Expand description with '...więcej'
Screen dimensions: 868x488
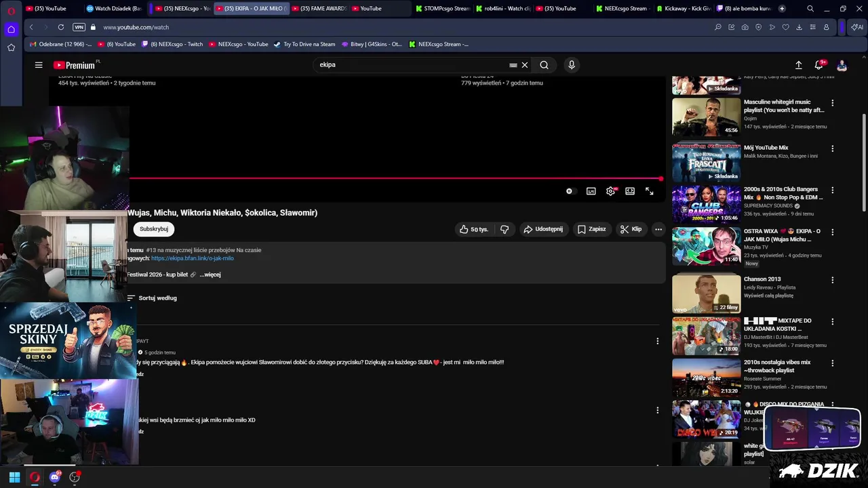pos(210,274)
